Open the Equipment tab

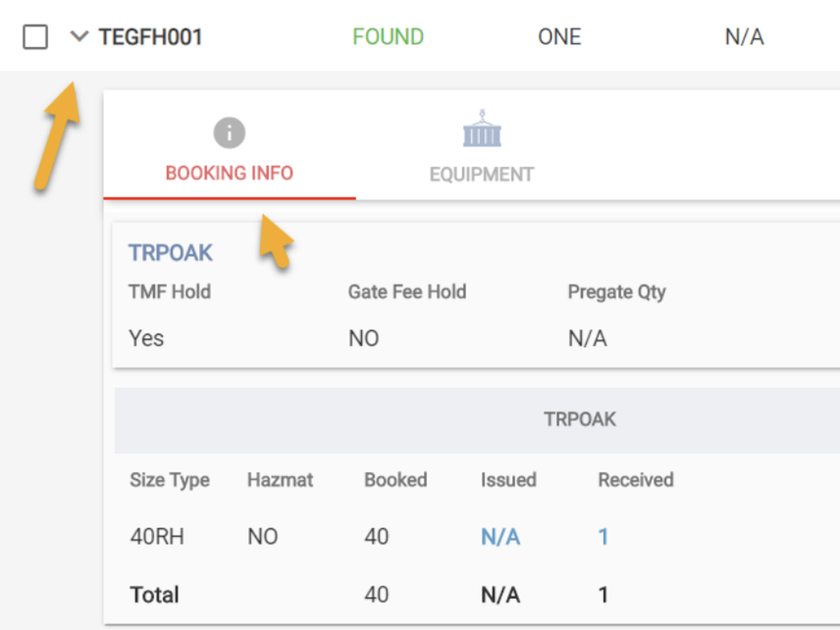[481, 175]
